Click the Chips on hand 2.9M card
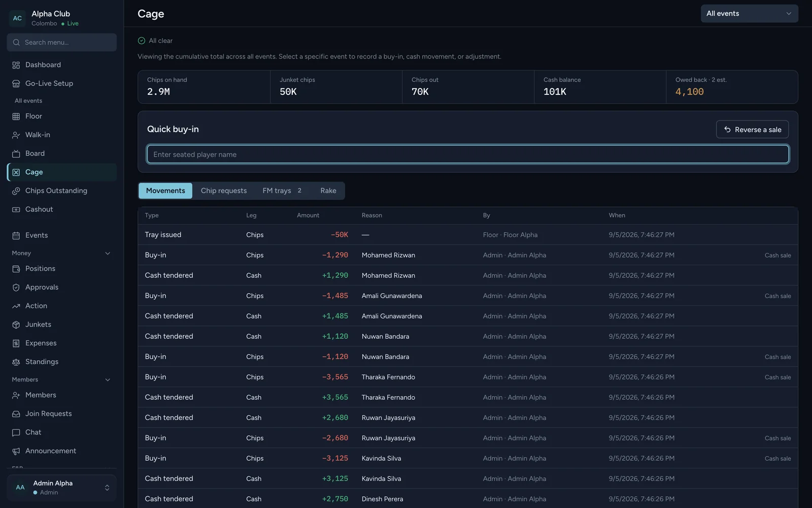Viewport: 812px width, 508px height. 204,87
